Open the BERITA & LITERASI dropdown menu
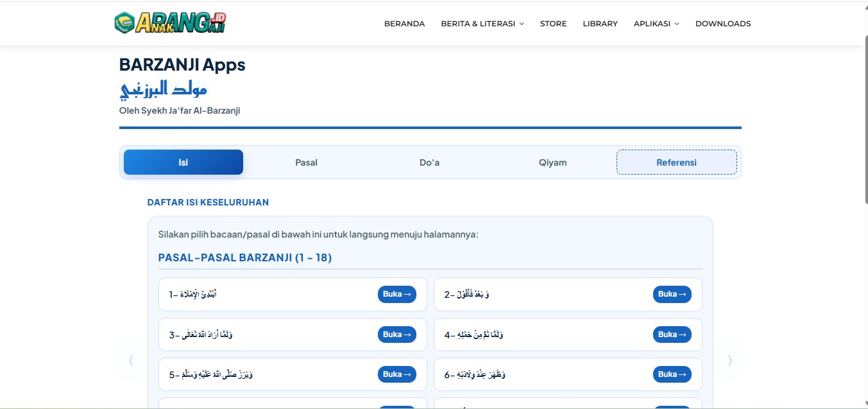The height and width of the screenshot is (409, 868). (482, 24)
